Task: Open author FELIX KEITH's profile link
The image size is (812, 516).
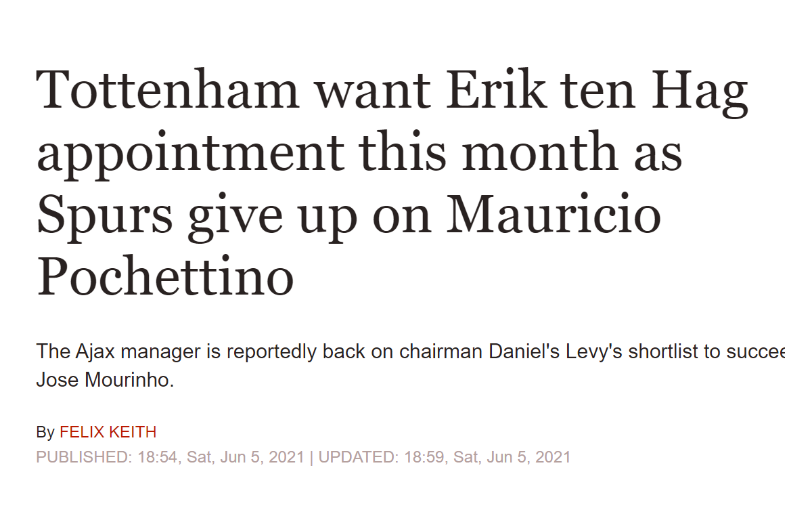Action: [x=108, y=432]
